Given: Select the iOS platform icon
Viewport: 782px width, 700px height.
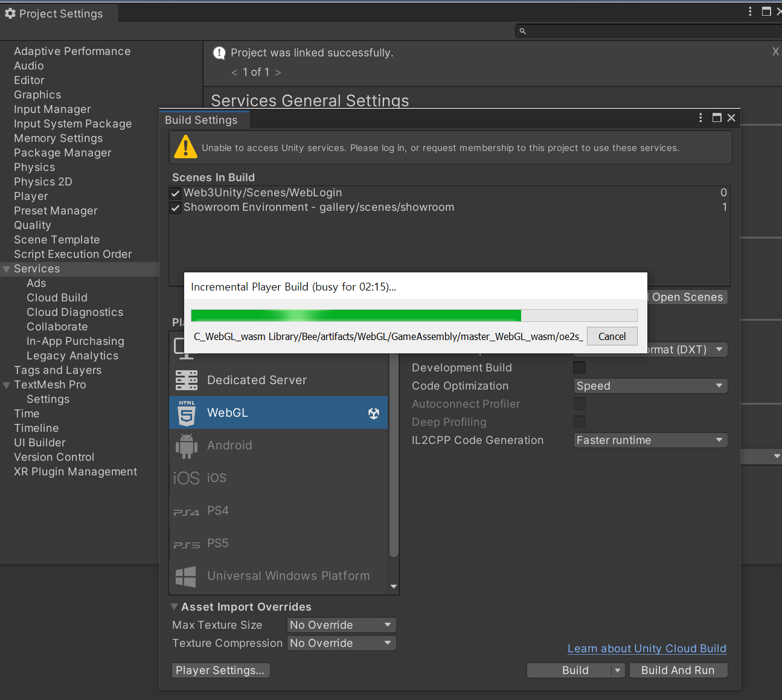Looking at the screenshot, I should click(x=187, y=478).
